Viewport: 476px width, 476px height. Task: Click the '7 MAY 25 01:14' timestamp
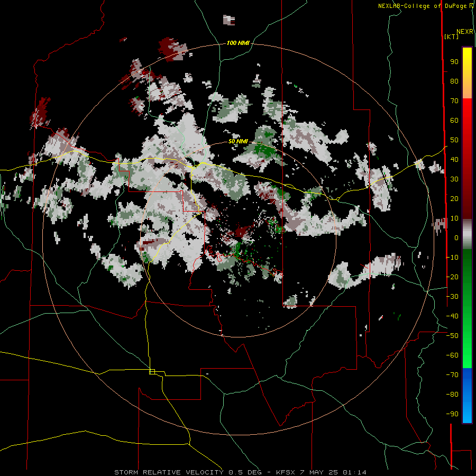[x=333, y=472]
